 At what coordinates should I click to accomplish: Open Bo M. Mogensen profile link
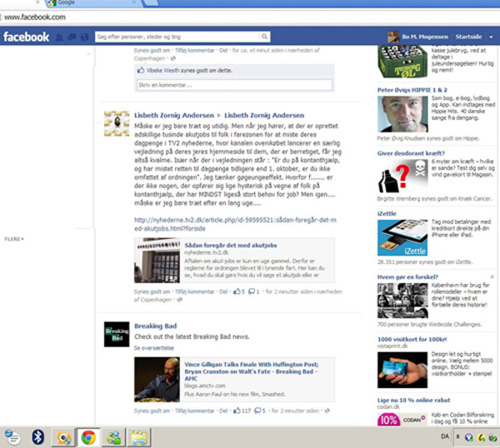[x=425, y=37]
